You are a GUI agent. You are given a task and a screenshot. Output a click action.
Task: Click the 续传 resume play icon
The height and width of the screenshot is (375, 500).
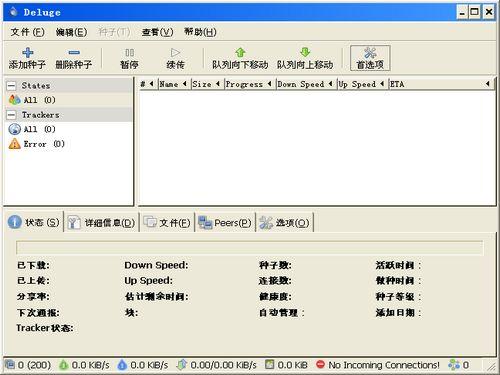pos(175,53)
